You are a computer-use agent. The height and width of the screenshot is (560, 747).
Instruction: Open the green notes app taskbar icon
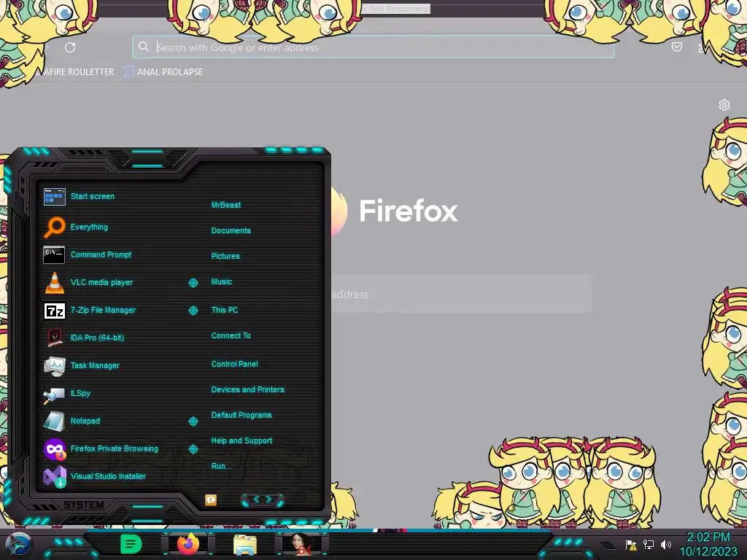131,544
